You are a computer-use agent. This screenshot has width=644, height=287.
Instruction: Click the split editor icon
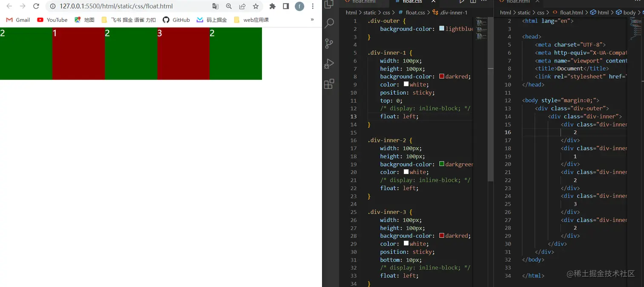pos(473,2)
